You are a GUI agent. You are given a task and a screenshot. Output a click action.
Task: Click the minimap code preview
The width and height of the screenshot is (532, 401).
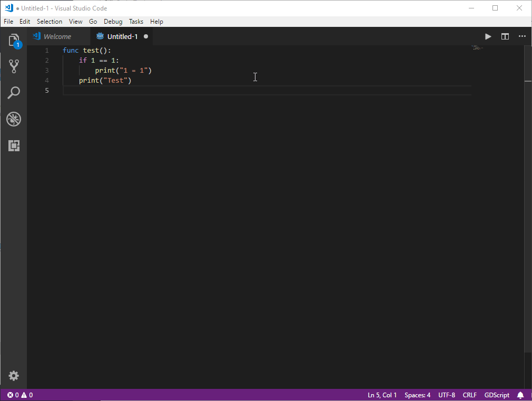coord(477,47)
